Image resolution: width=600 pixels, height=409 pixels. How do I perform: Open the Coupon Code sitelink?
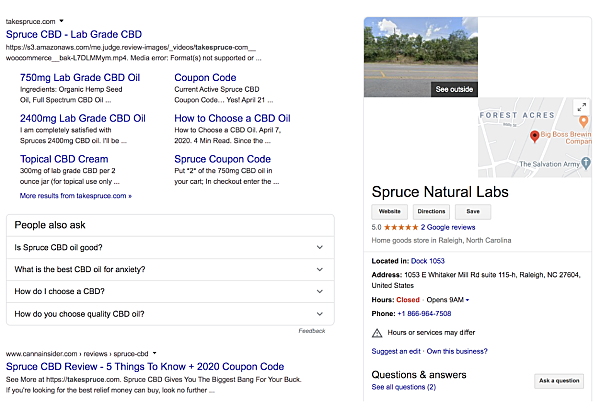[205, 78]
